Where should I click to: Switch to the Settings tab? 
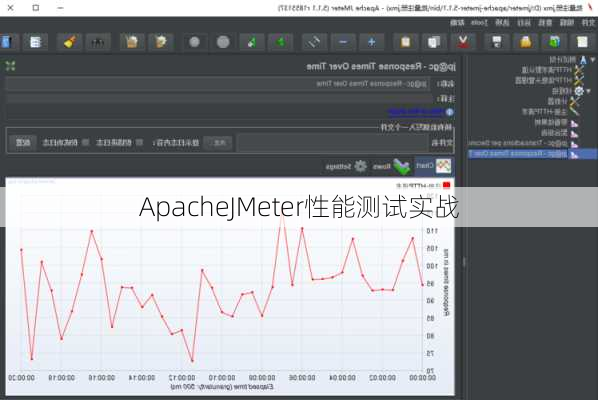click(346, 166)
